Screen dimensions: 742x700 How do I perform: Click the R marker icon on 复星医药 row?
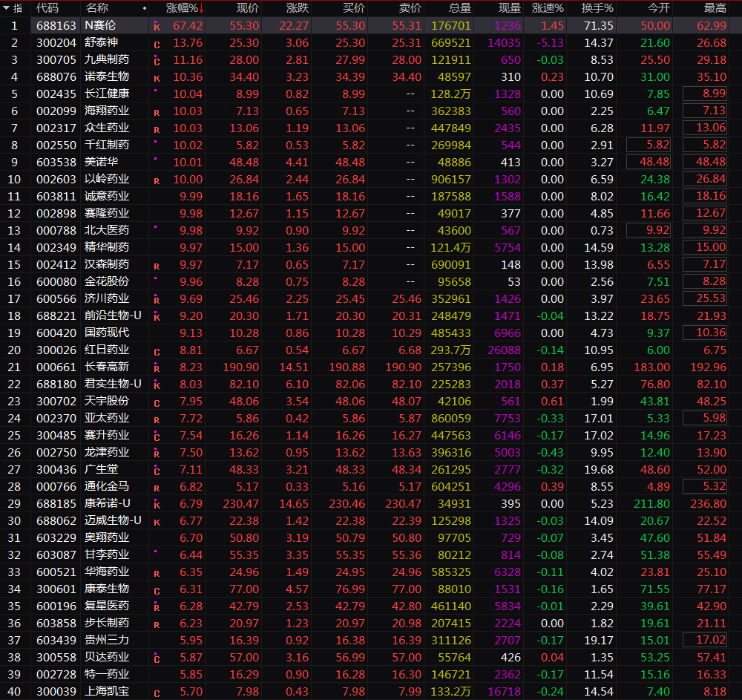click(x=157, y=606)
